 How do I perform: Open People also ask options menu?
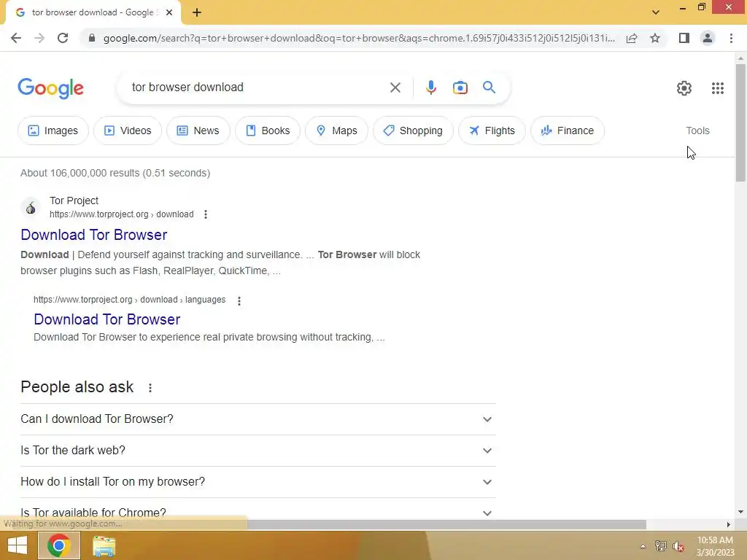pyautogui.click(x=150, y=388)
